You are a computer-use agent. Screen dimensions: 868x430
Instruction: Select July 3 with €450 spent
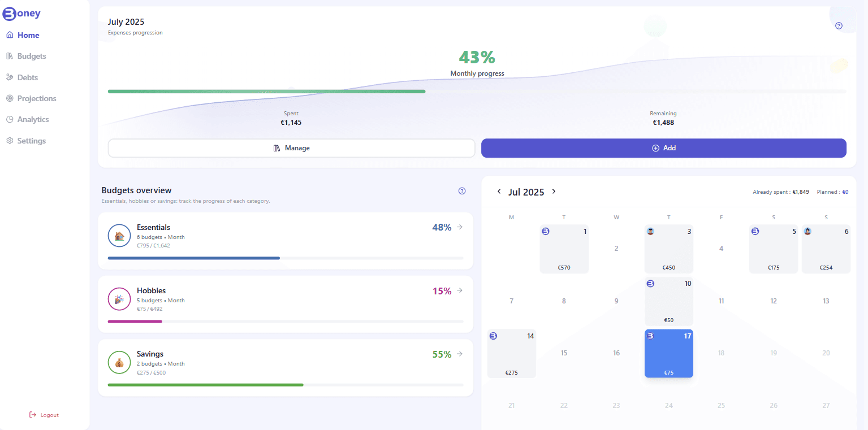click(x=669, y=249)
